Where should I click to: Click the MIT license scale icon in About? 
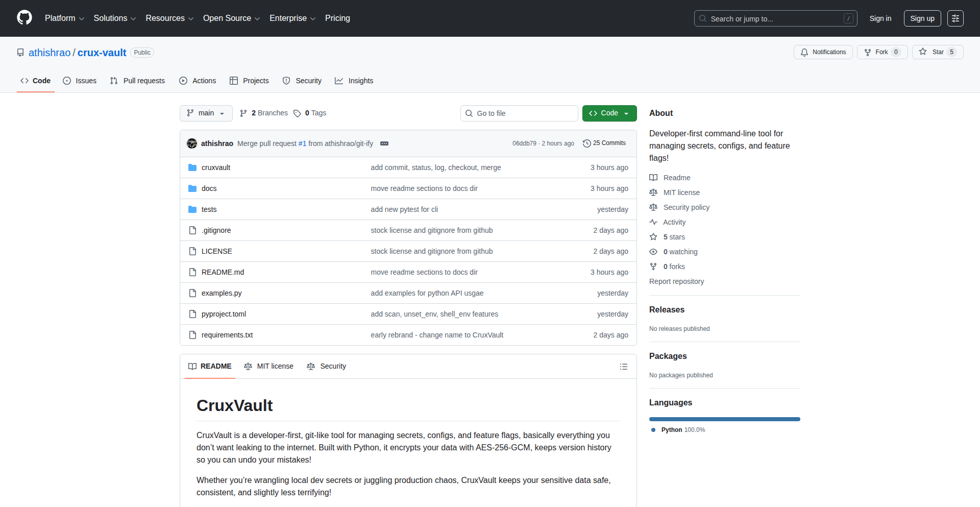(653, 192)
